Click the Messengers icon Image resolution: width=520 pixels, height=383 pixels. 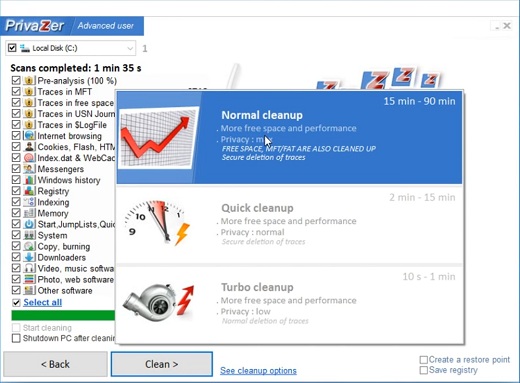tap(29, 169)
